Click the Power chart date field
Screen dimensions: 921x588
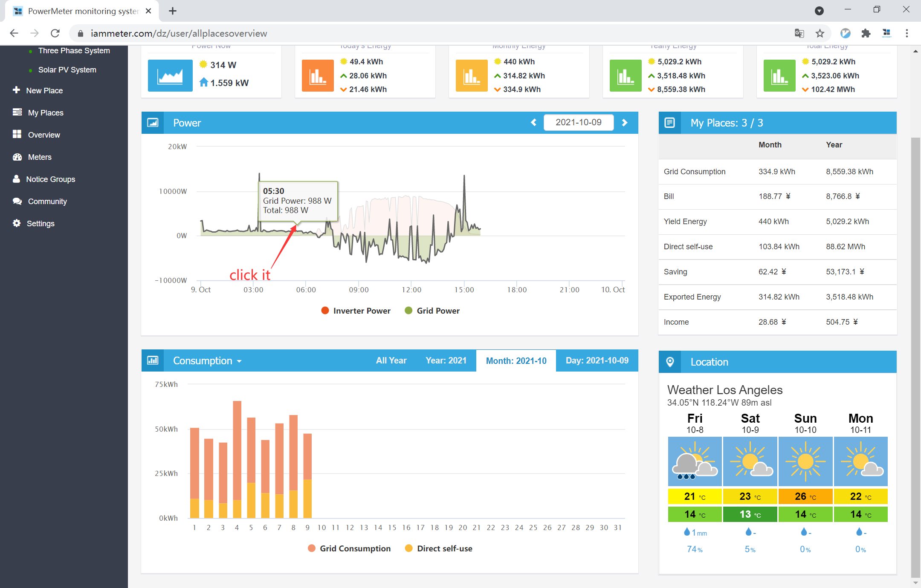coord(578,123)
